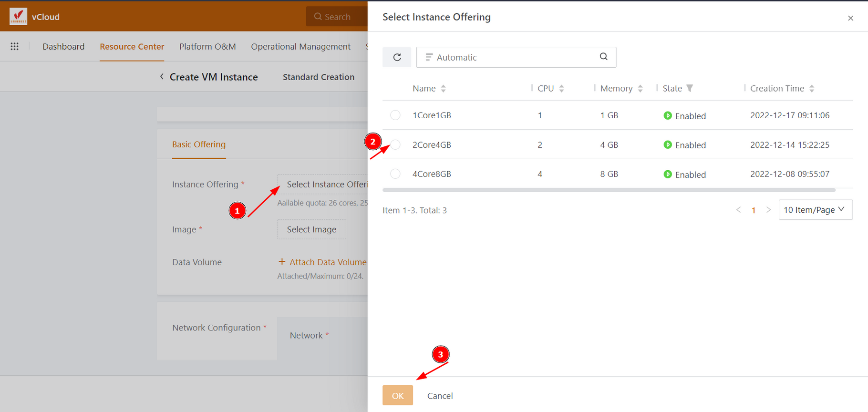The width and height of the screenshot is (868, 412).
Task: Open the 10 Item/Page dropdown
Action: click(x=815, y=210)
